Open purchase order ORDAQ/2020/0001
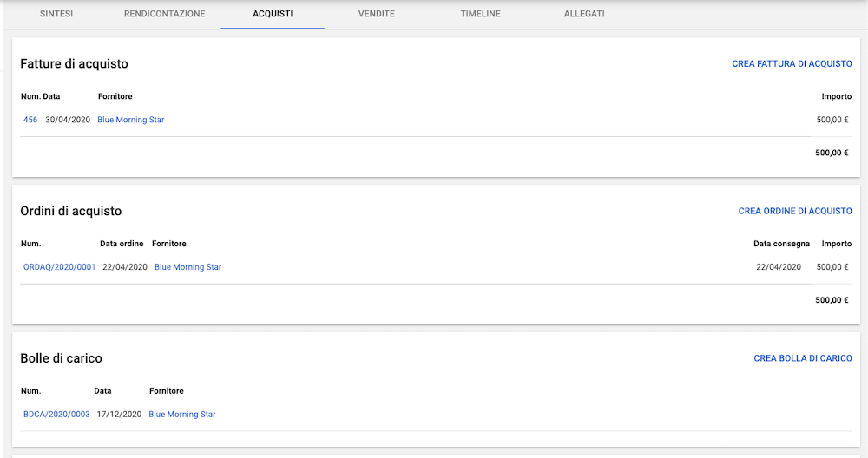The image size is (868, 458). (59, 267)
